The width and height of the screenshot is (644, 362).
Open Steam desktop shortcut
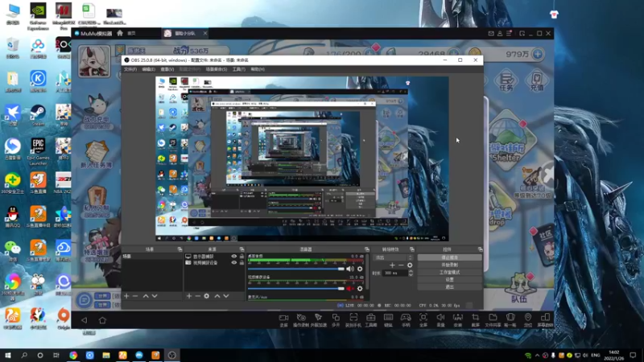[x=38, y=115]
